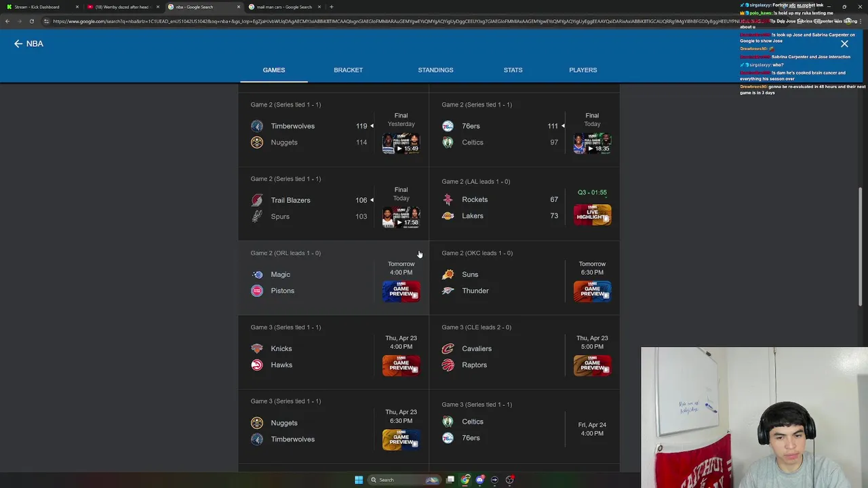The image size is (868, 488).
Task: Open Rockets vs Lakers live highlights
Action: pyautogui.click(x=592, y=214)
